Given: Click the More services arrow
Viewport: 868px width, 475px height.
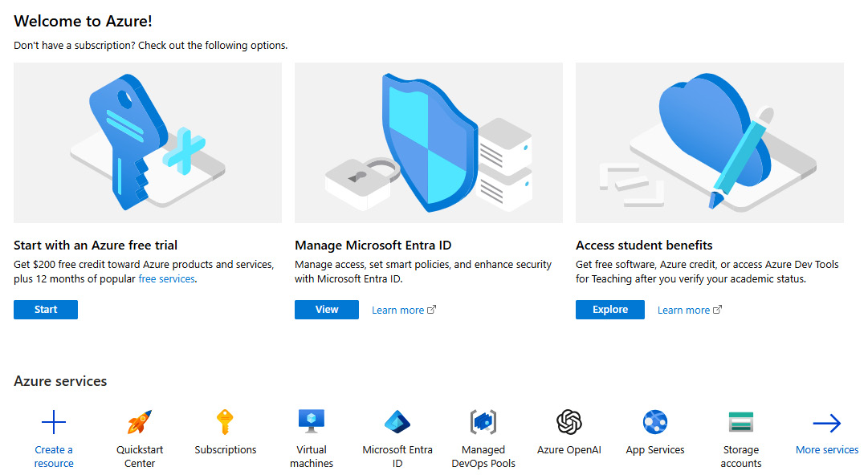Looking at the screenshot, I should (x=826, y=421).
